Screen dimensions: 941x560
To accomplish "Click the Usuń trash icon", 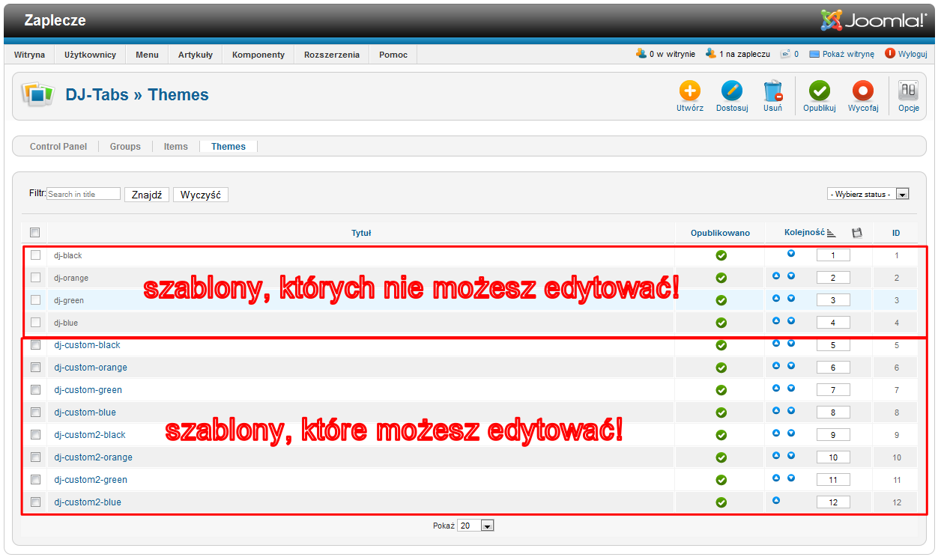I will click(x=773, y=91).
